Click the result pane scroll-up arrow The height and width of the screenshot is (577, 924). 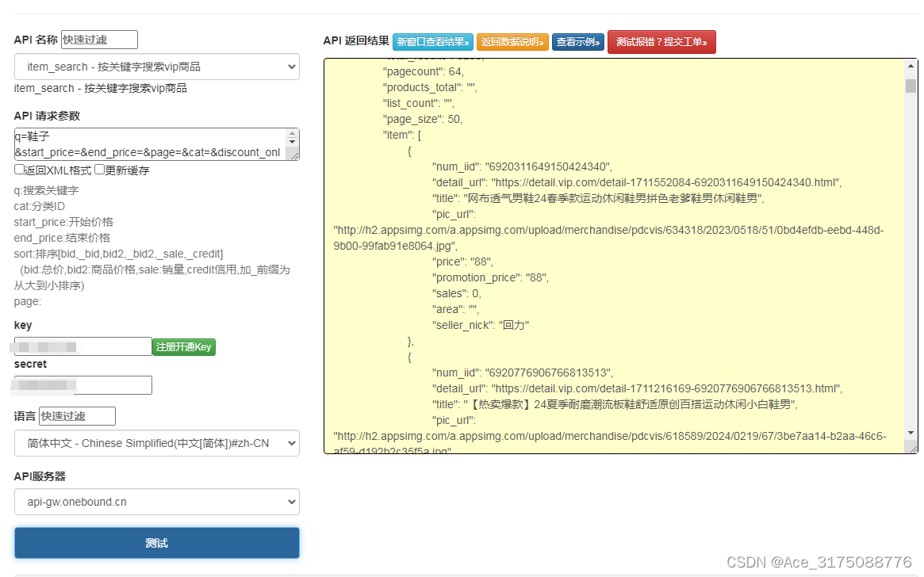[x=911, y=65]
